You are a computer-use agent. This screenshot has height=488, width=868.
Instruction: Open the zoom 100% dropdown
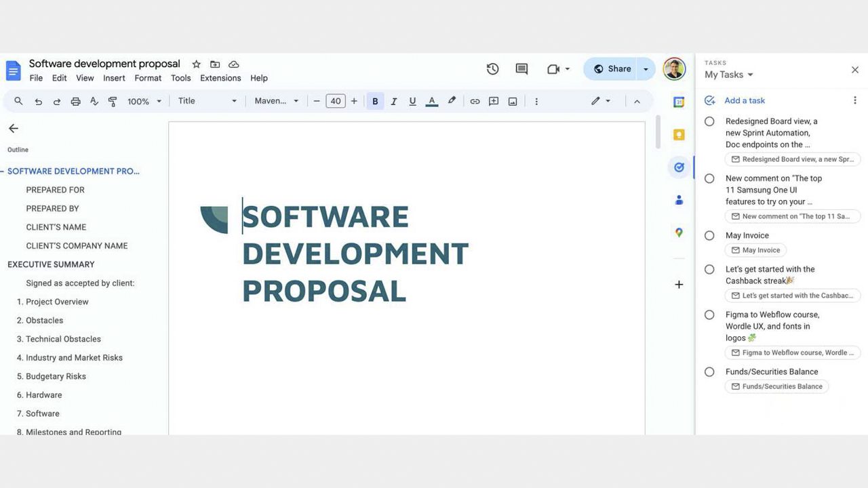click(145, 102)
